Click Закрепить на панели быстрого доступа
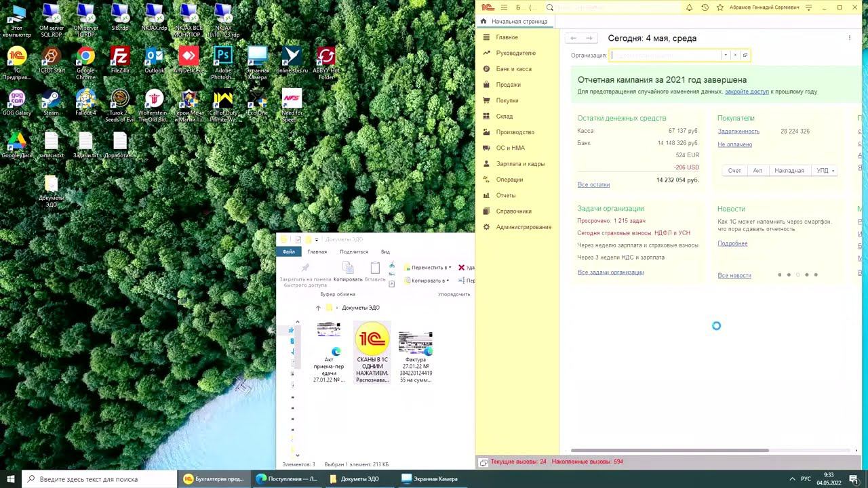The image size is (868, 488). 305,275
